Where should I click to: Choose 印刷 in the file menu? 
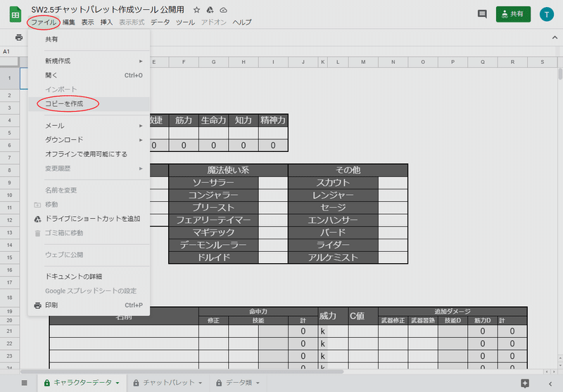coord(89,305)
